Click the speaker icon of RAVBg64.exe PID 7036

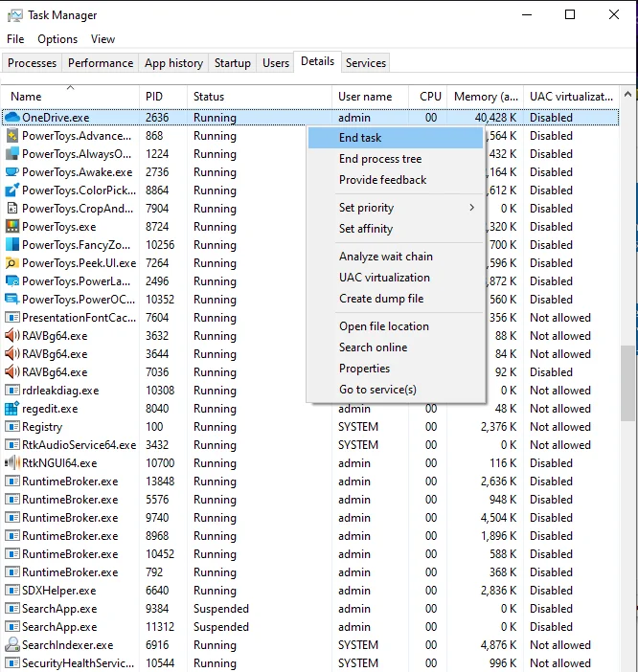[x=12, y=372]
